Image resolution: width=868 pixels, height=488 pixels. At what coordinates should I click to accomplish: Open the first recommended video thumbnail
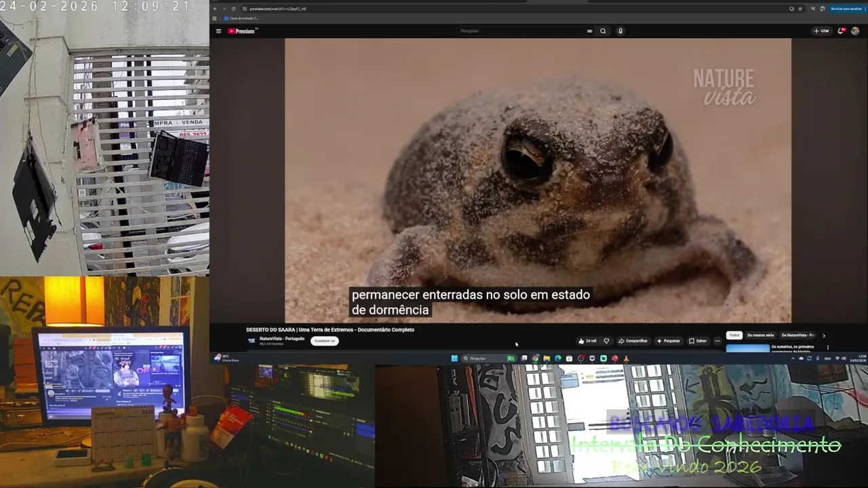[747, 348]
